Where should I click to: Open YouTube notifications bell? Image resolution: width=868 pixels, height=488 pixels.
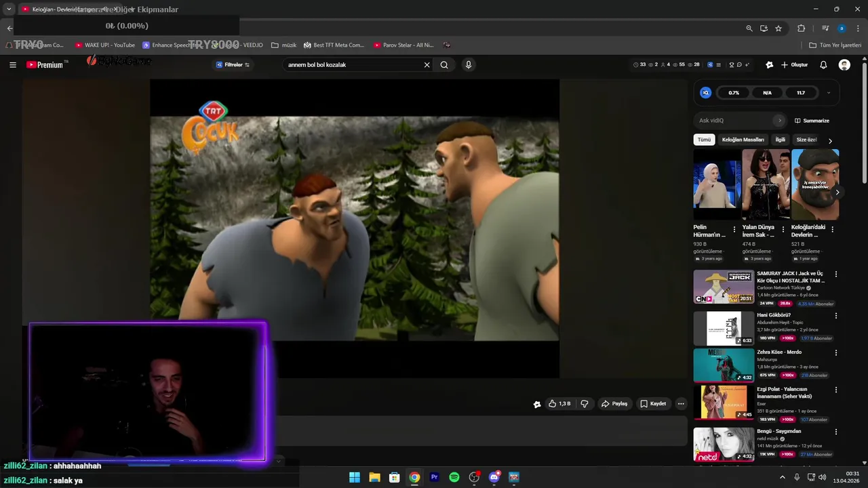click(823, 65)
